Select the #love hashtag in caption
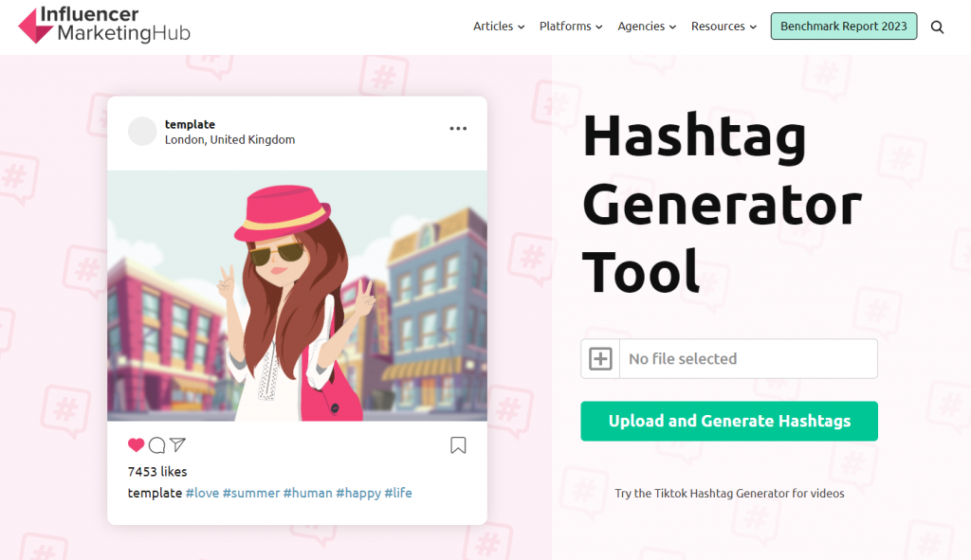The width and height of the screenshot is (971, 560). click(x=202, y=493)
